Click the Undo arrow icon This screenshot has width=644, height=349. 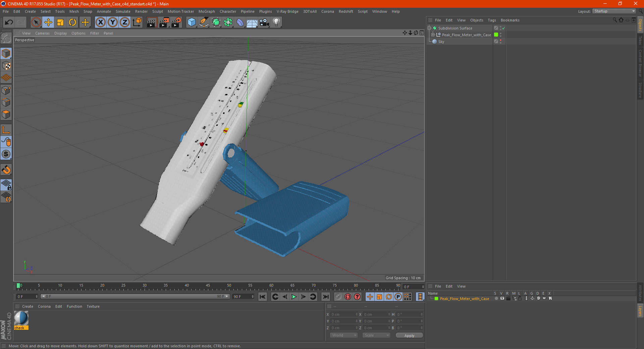pos(9,22)
